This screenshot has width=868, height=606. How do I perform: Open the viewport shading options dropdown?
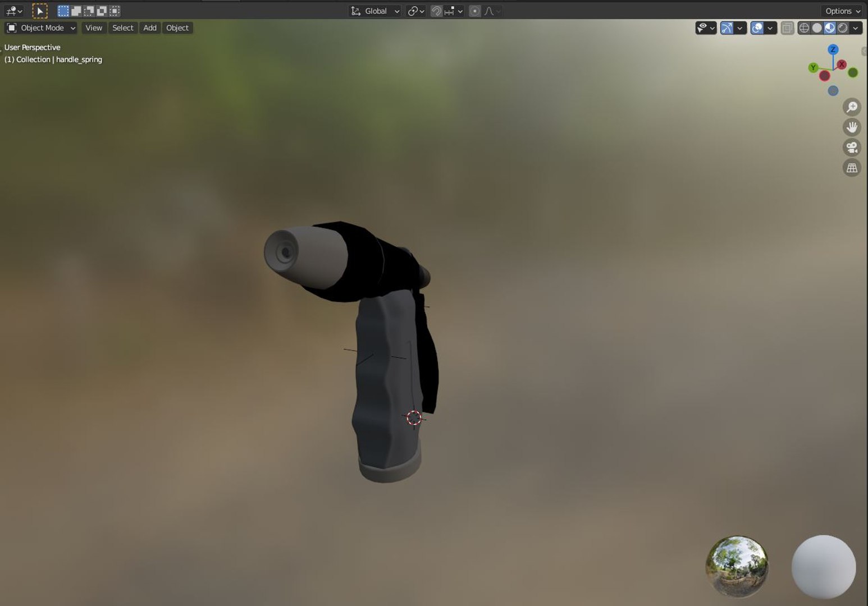tap(856, 27)
